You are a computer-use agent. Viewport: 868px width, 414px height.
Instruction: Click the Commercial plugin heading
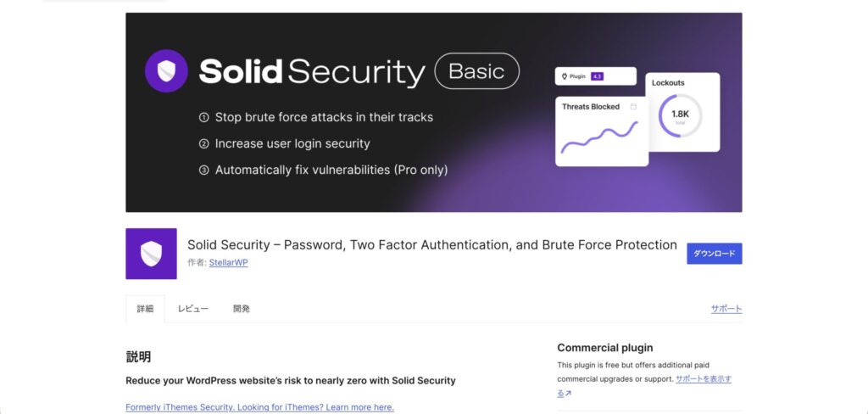coord(604,348)
